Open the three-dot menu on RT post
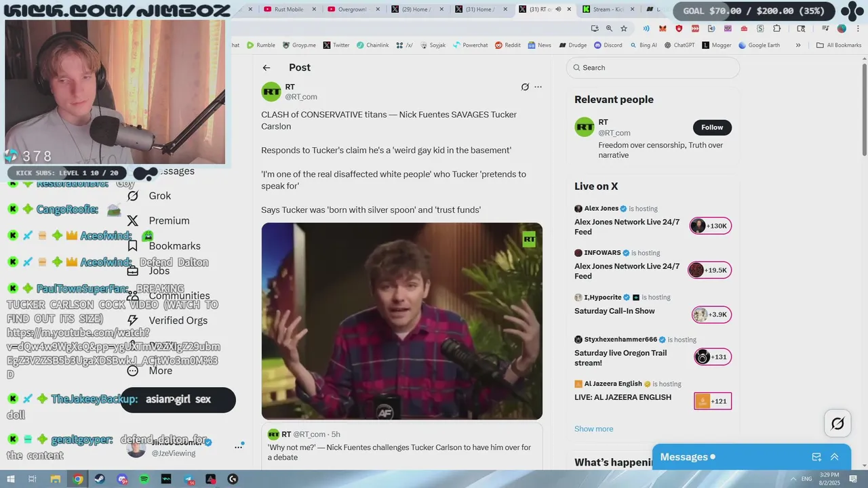The height and width of the screenshot is (488, 868). click(538, 87)
